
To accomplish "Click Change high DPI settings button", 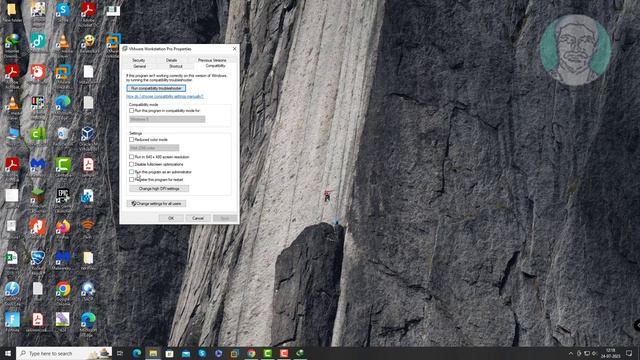I will 159,189.
